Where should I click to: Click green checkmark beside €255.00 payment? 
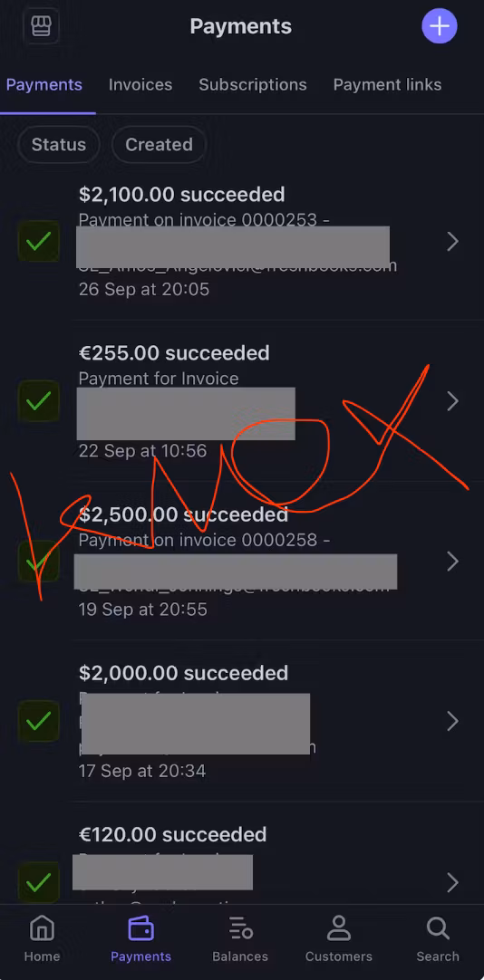(39, 400)
